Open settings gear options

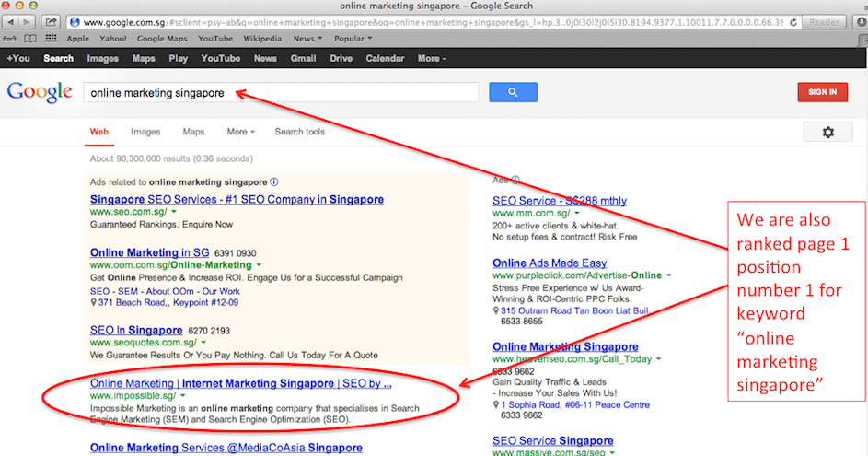coord(827,133)
